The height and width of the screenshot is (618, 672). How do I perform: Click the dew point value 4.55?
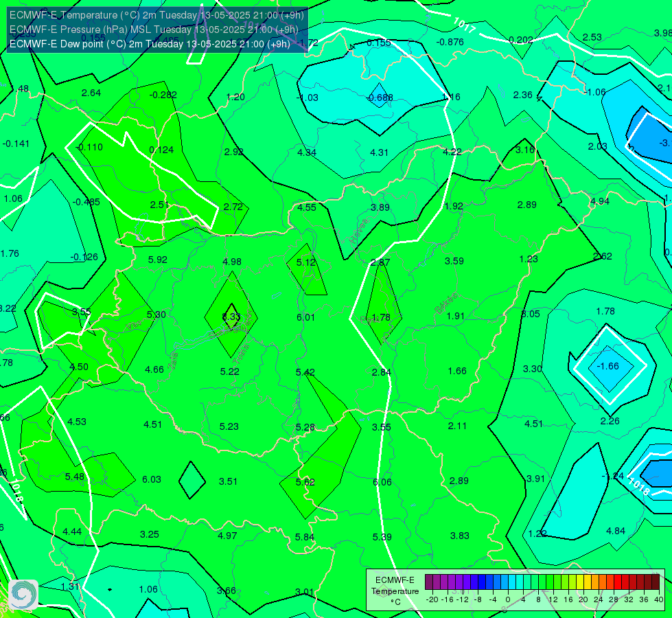click(x=307, y=207)
